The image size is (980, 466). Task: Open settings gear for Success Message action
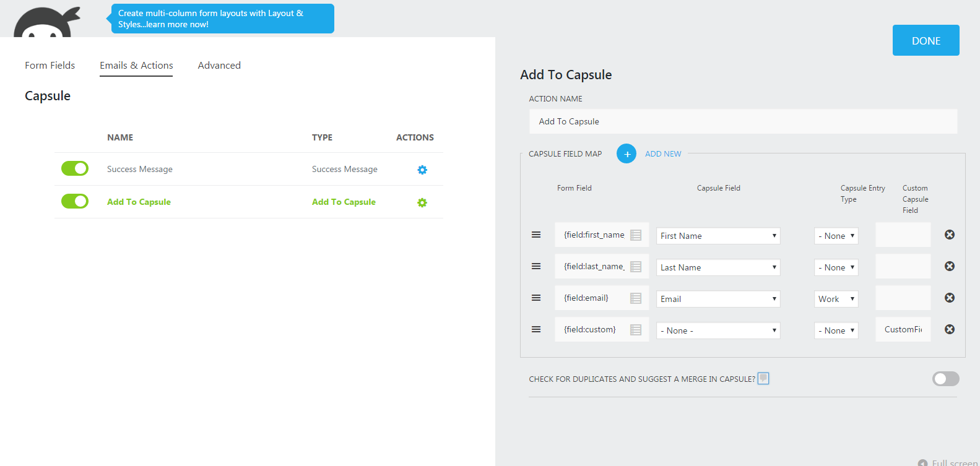(x=422, y=170)
